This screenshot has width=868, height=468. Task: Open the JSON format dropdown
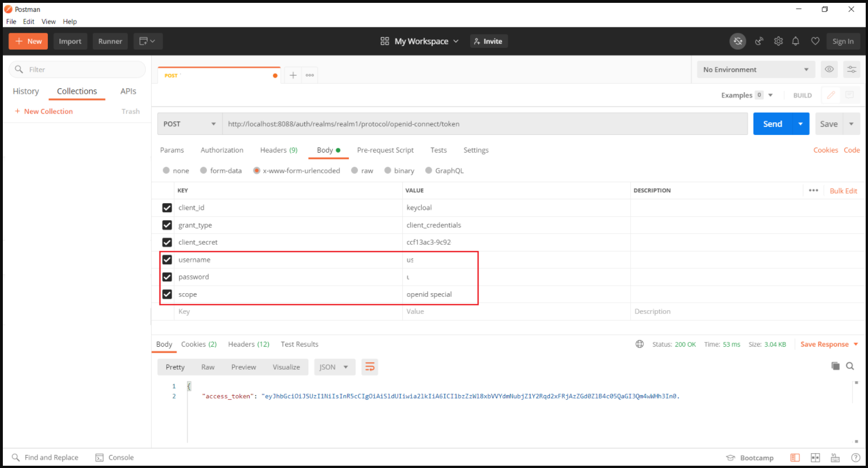click(335, 367)
